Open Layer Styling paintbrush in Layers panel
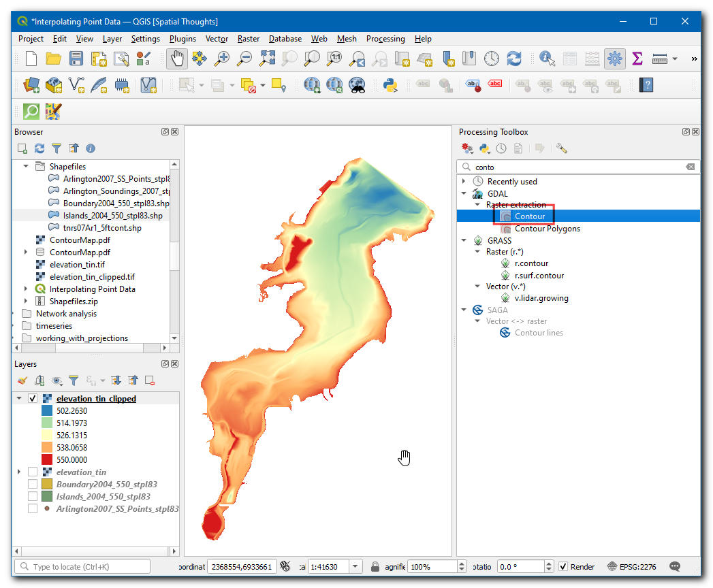The height and width of the screenshot is (588, 713). 22,380
